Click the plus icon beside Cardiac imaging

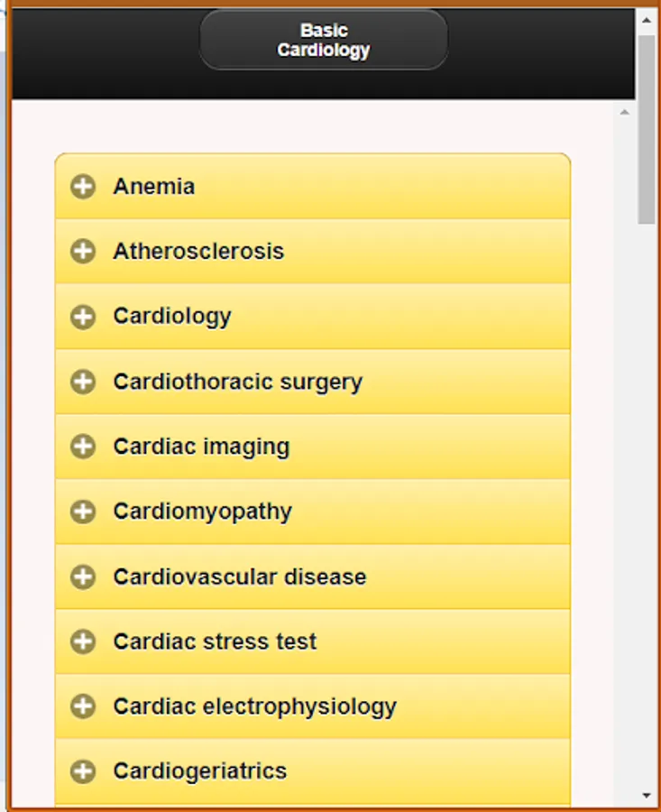tap(83, 447)
